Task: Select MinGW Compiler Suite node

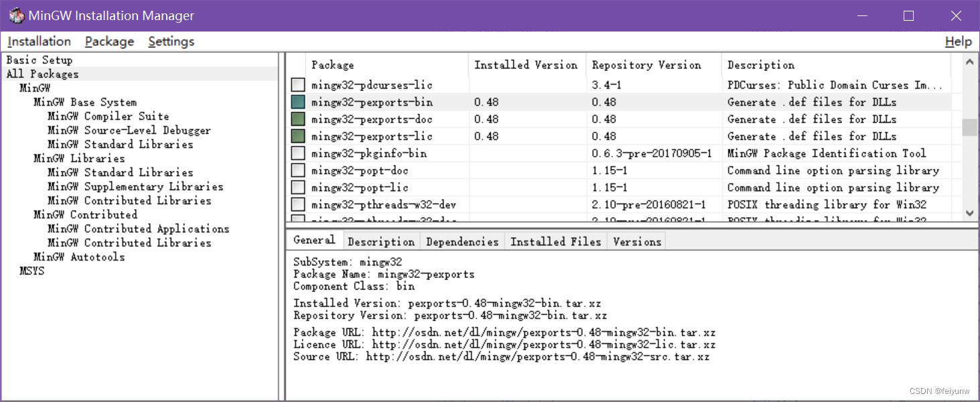Action: (x=108, y=116)
